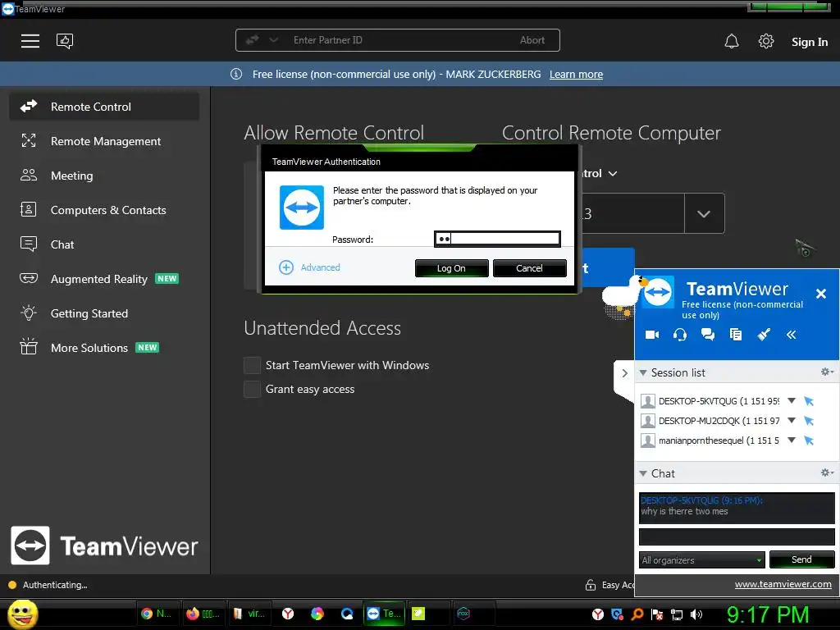Click the TeamViewer taskbar button
Viewport: 840px width, 630px height.
point(384,614)
